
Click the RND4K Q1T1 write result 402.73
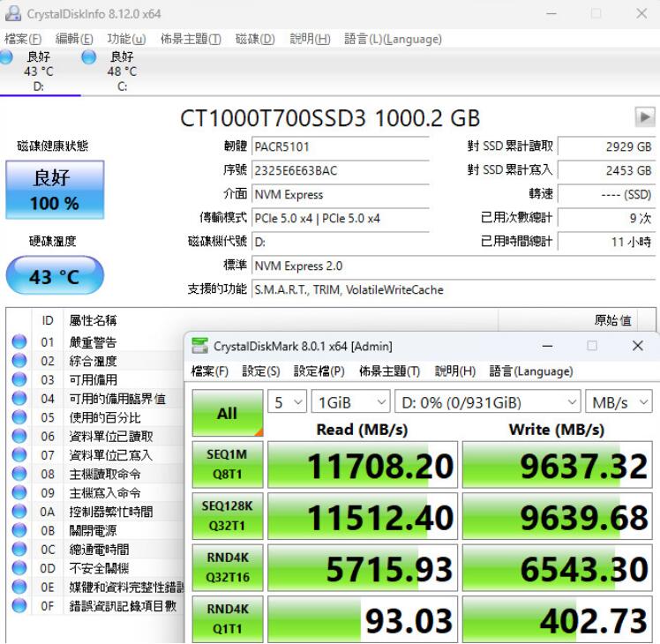click(558, 618)
